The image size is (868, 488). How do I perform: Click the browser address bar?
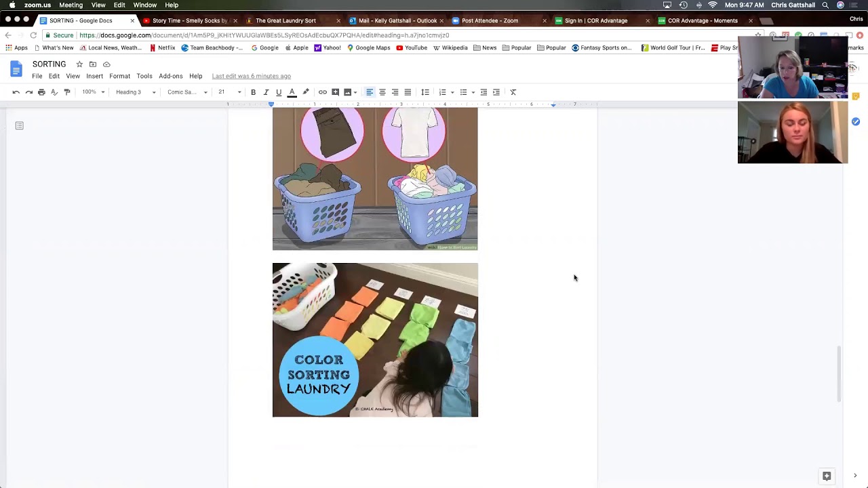coord(400,35)
